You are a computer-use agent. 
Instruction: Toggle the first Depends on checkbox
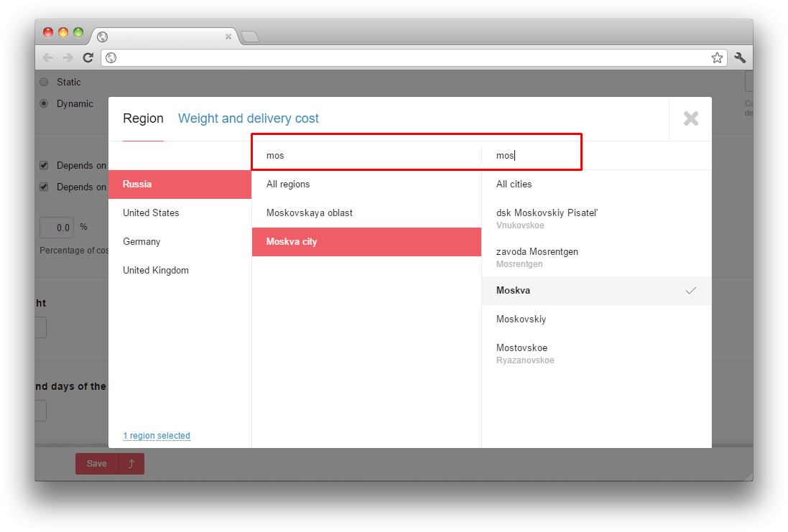point(45,165)
